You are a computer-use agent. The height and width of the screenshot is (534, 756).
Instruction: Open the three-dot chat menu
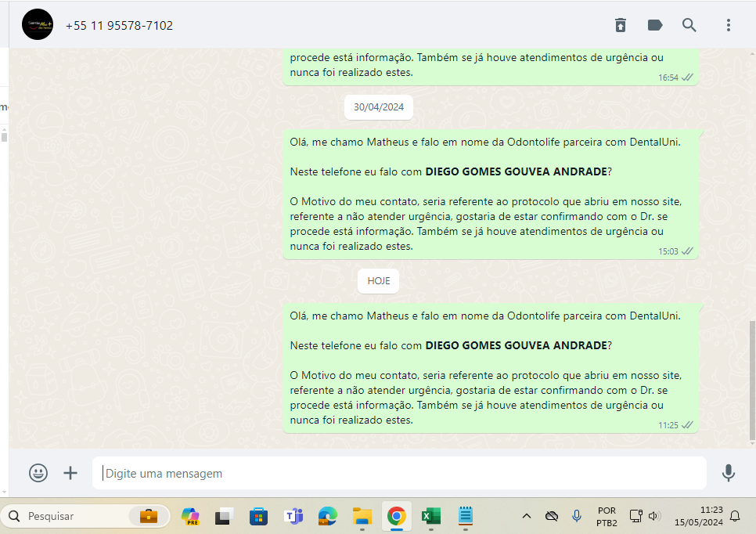tap(728, 25)
